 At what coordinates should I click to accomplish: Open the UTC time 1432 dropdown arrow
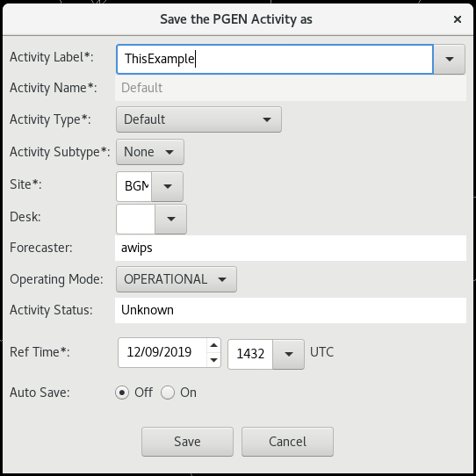point(288,354)
